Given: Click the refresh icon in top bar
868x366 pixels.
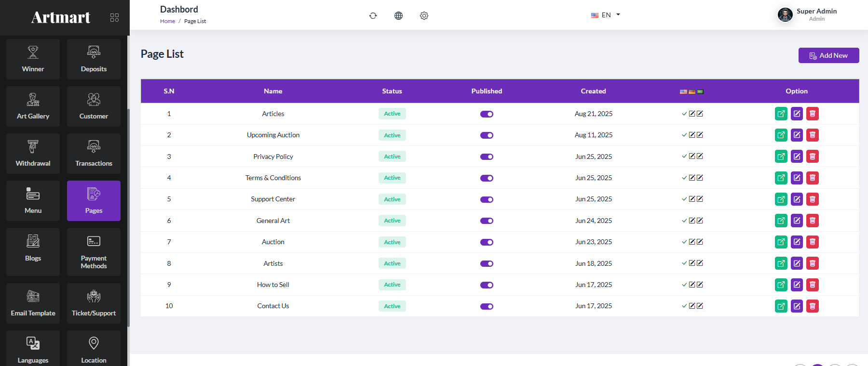Looking at the screenshot, I should [x=373, y=15].
